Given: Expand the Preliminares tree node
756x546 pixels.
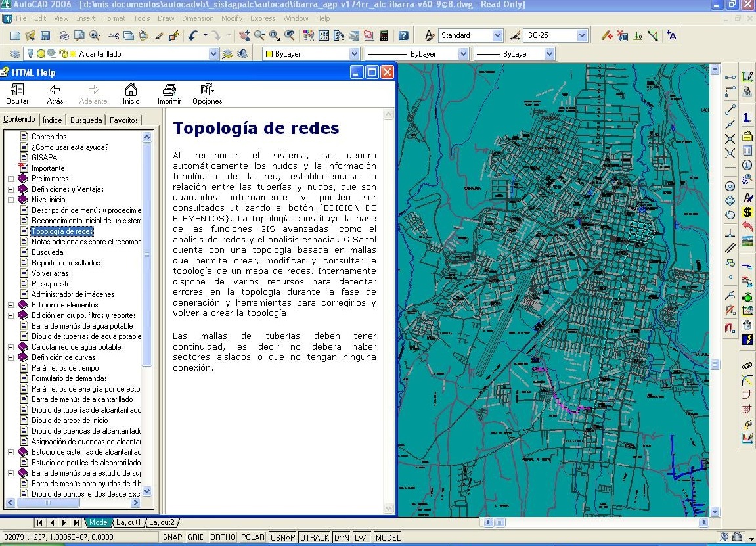Looking at the screenshot, I should click(11, 179).
